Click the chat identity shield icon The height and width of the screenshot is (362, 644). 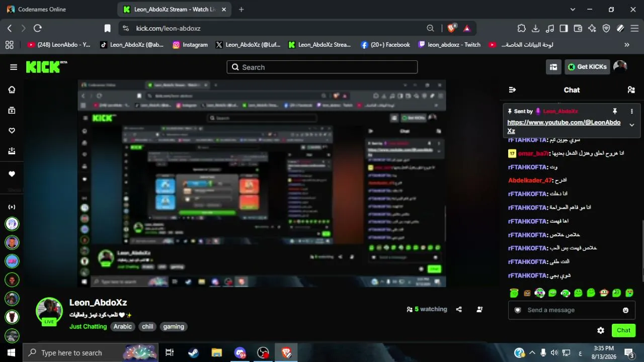point(518,310)
